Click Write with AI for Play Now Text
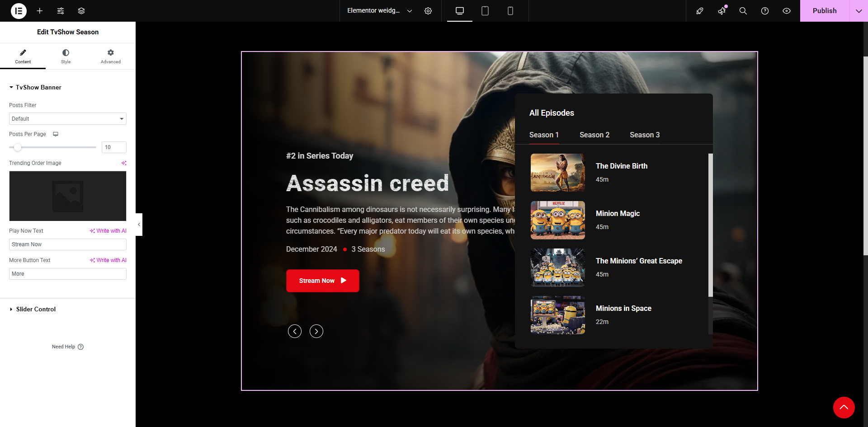Screen dimensions: 868x427 coord(108,231)
